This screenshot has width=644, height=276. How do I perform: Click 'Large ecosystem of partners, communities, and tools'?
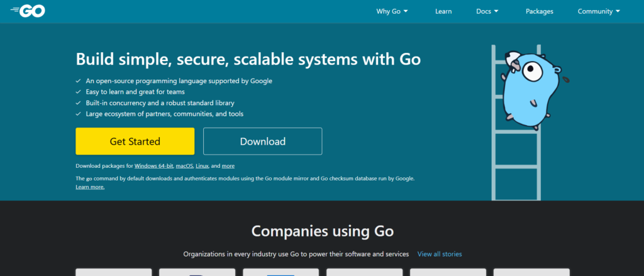tap(165, 114)
